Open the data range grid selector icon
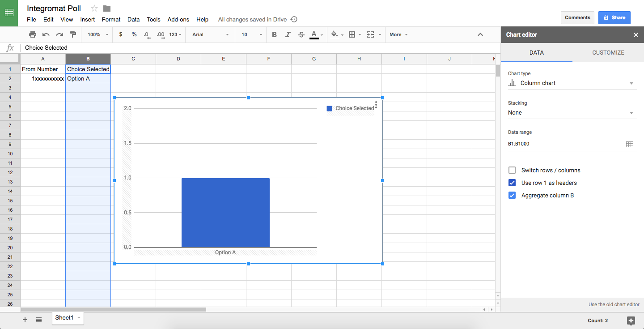This screenshot has height=329, width=644. click(630, 144)
